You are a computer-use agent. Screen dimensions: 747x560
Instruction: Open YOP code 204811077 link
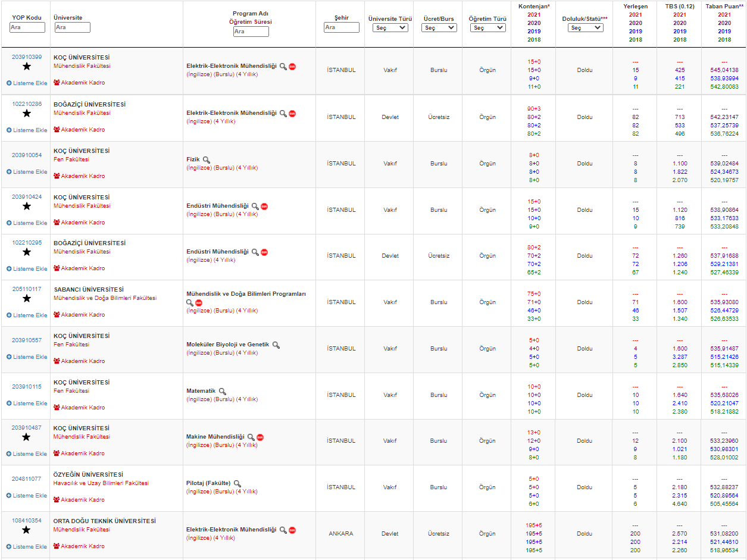(27, 478)
